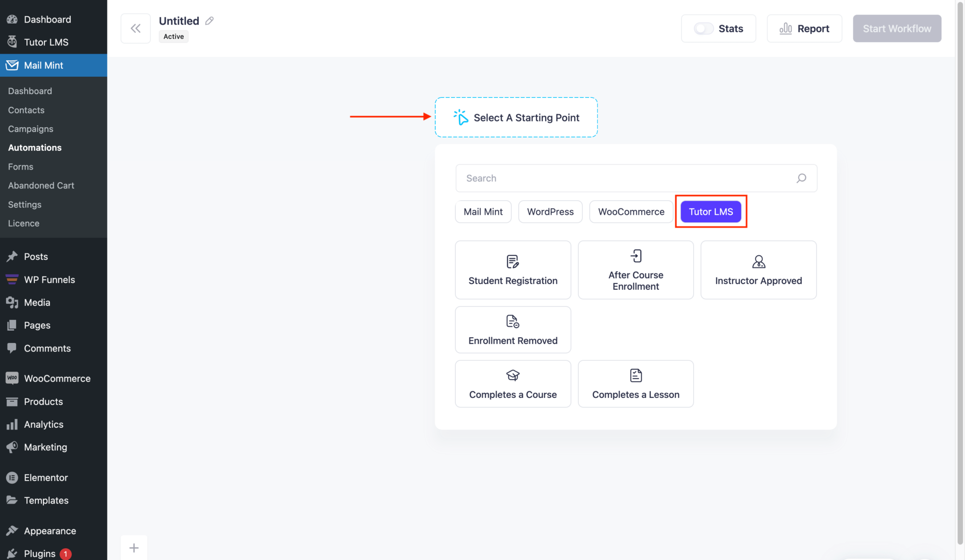Click Start Workflow button
This screenshot has width=965, height=560.
[897, 29]
